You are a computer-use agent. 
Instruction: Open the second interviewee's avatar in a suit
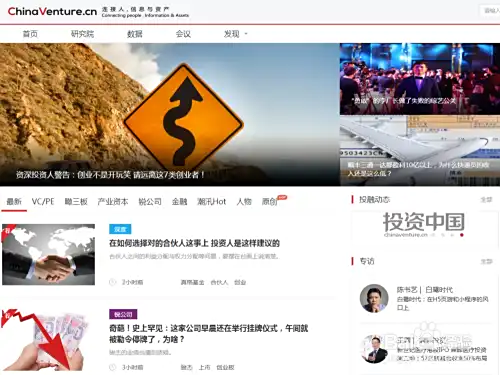(374, 349)
